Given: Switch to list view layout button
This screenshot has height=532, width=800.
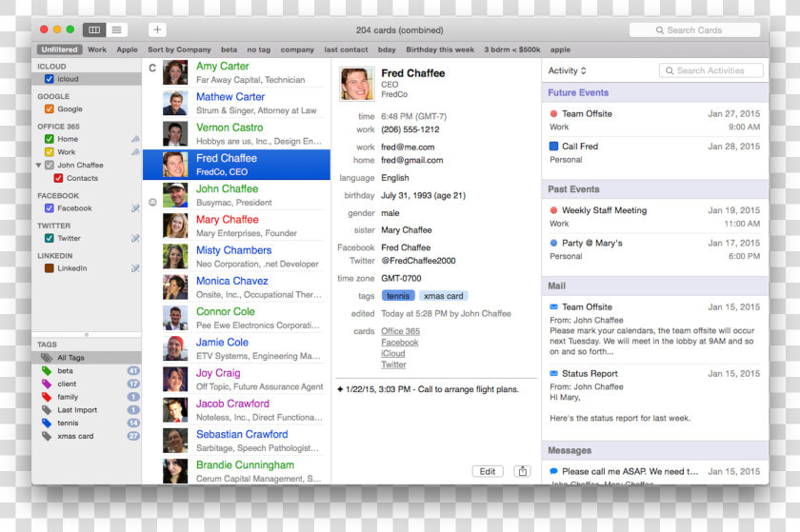Looking at the screenshot, I should tap(117, 30).
